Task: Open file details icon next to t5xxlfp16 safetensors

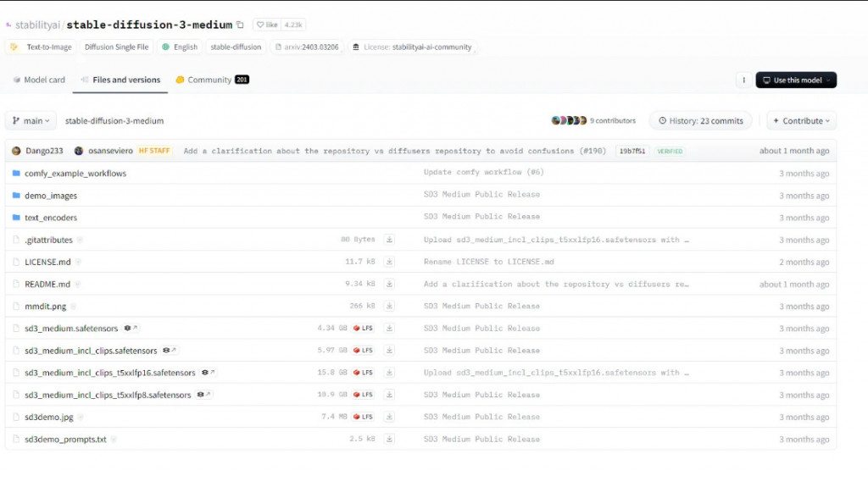Action: click(x=209, y=373)
